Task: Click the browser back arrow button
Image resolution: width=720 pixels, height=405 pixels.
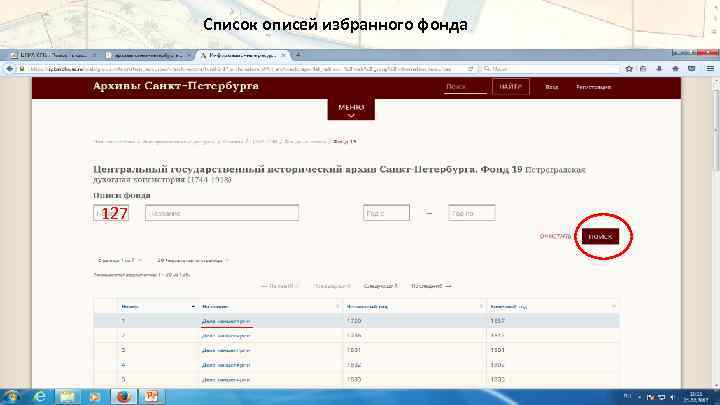Action: coord(9,69)
